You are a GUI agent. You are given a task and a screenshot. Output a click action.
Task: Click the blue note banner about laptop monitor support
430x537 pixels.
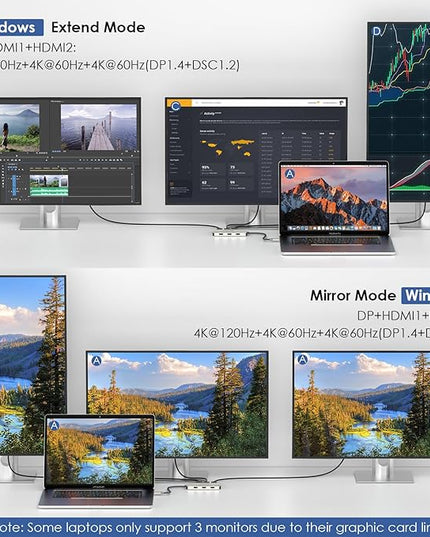[x=215, y=527]
